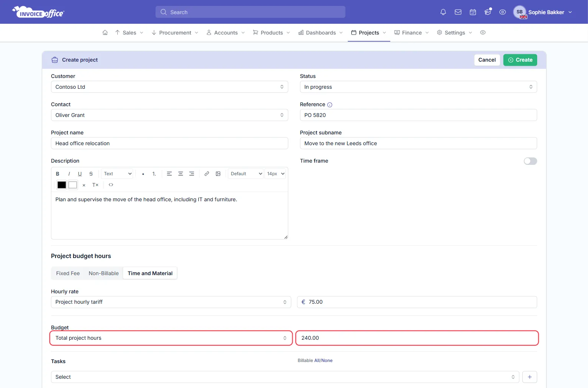588x388 pixels.
Task: Open the Text style dropdown in editor
Action: (117, 174)
